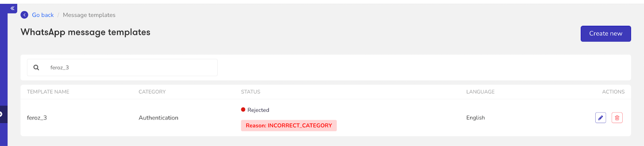Viewport: 644px width, 146px height.
Task: Click the red Rejected status dot
Action: (x=243, y=109)
